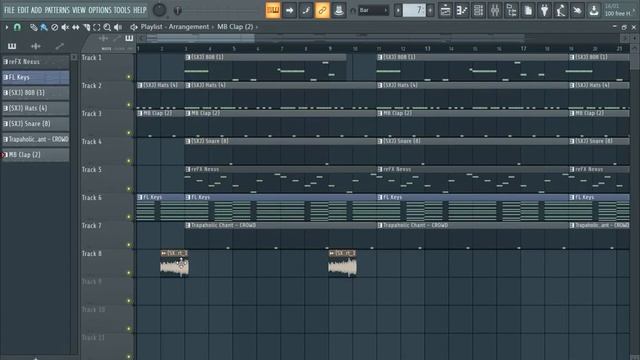Click the arrow icon beside the piano keyboard button
Image resolution: width=640 pixels, height=360 pixels.
pyautogui.click(x=289, y=10)
